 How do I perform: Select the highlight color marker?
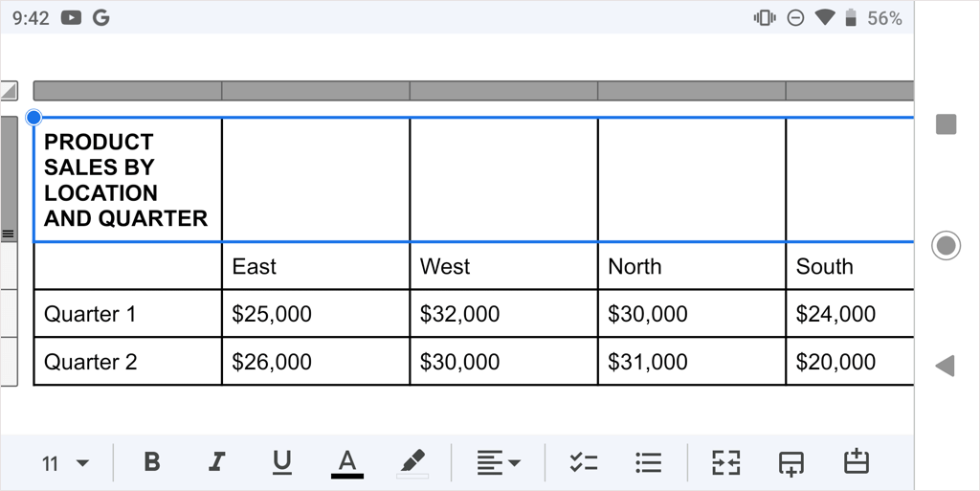(412, 463)
